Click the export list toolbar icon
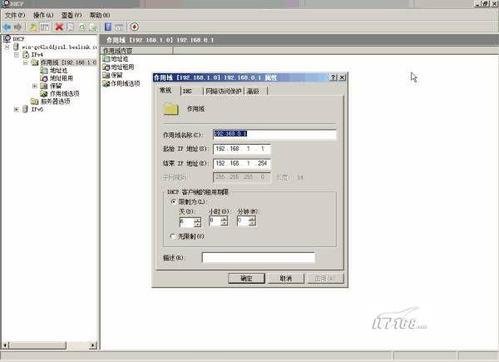The height and width of the screenshot is (362, 499). [94, 27]
